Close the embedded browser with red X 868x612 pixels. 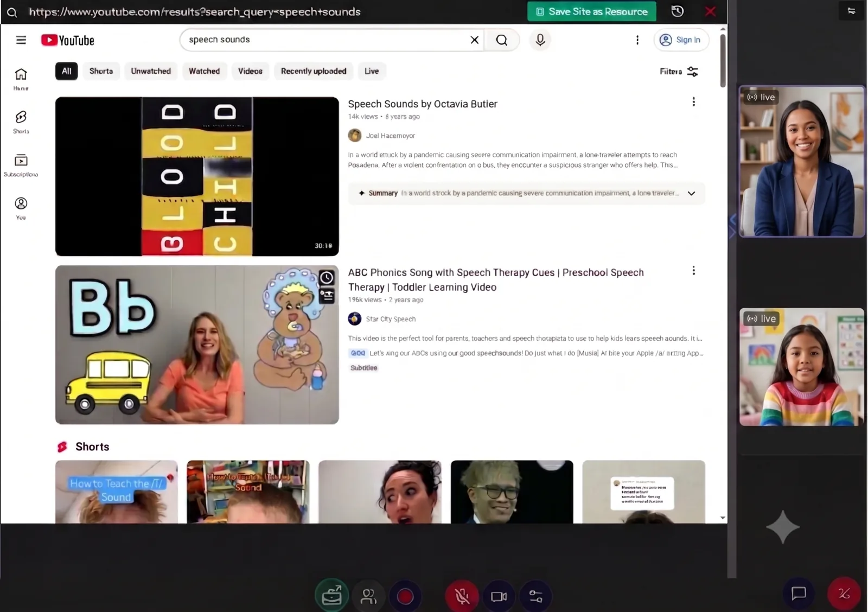point(710,11)
